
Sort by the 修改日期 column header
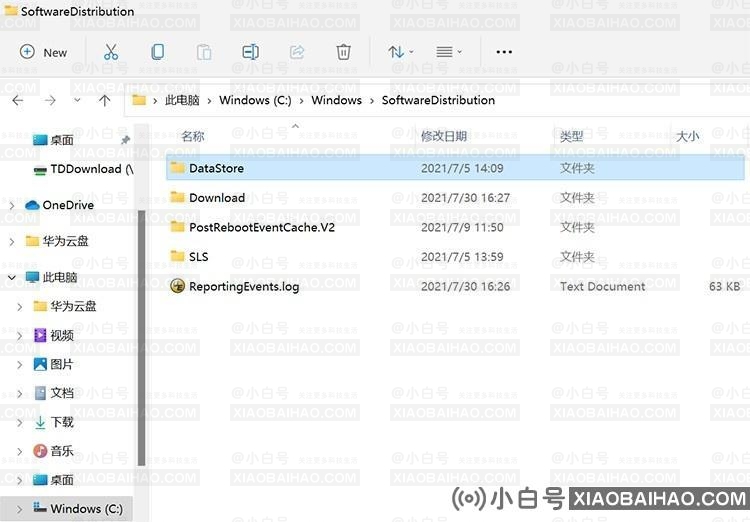coord(443,136)
